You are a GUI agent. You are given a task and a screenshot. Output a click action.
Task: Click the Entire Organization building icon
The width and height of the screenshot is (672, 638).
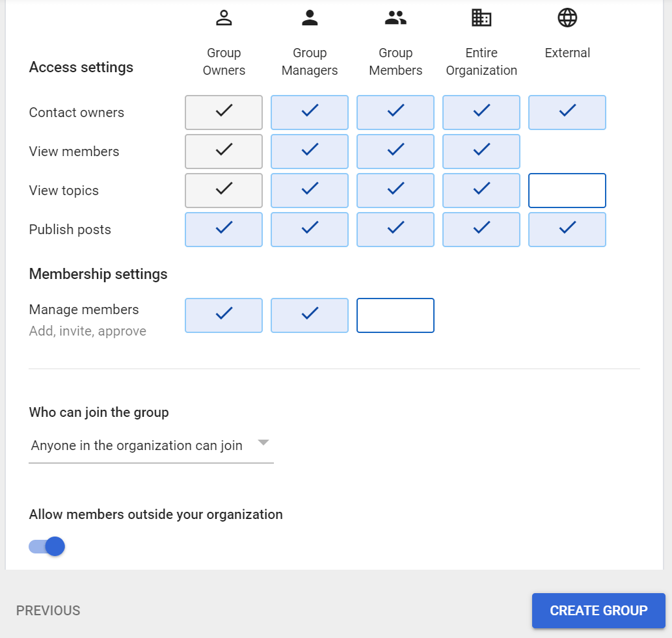481,18
